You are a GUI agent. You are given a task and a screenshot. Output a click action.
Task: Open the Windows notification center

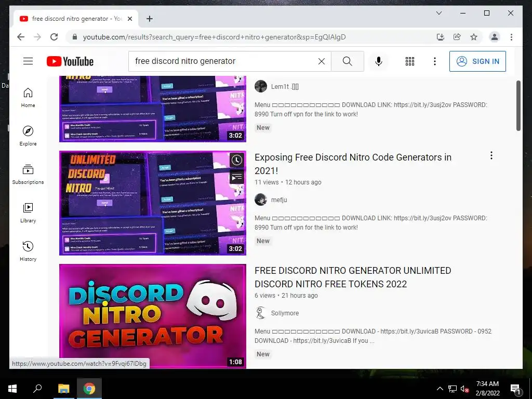pos(515,389)
